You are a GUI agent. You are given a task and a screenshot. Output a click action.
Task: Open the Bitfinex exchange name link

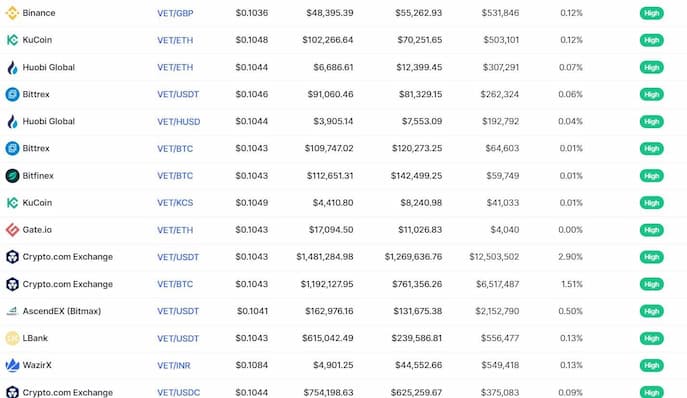click(x=38, y=176)
